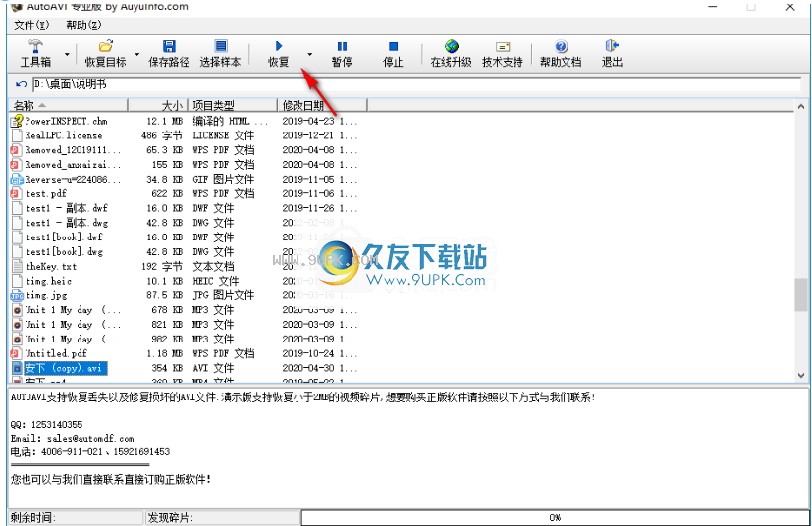Sort by the 名称 column header
The height and width of the screenshot is (526, 812).
[68, 106]
